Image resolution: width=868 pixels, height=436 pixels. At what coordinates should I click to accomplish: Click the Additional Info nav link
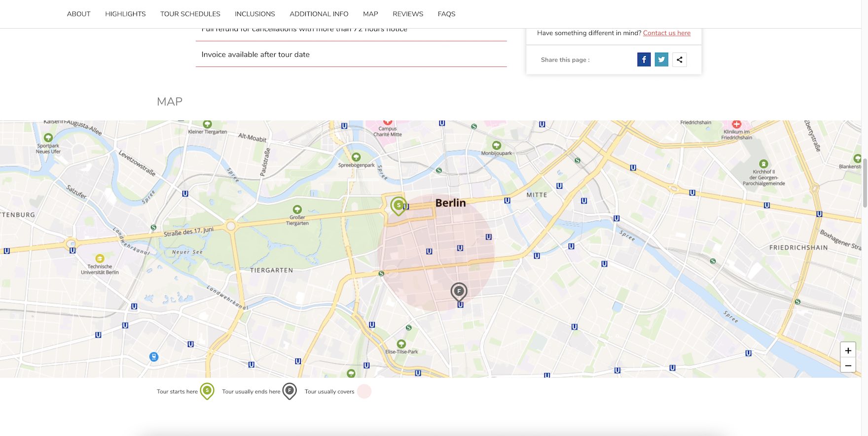point(319,14)
